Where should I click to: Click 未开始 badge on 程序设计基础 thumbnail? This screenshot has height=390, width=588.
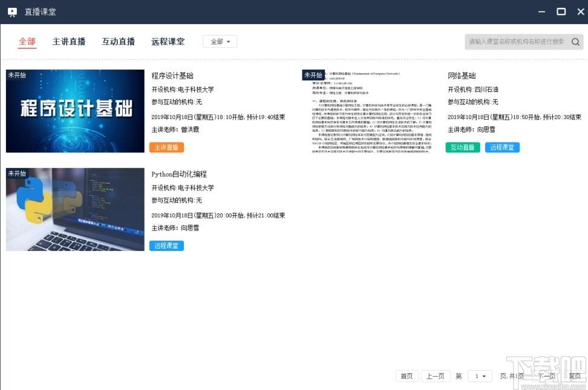coord(17,75)
